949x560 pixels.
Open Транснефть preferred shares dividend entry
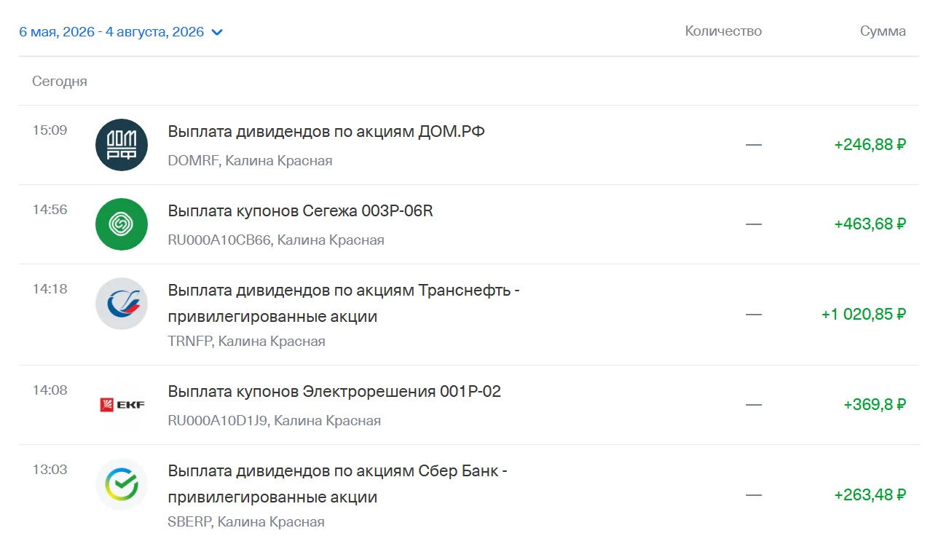coord(469,315)
